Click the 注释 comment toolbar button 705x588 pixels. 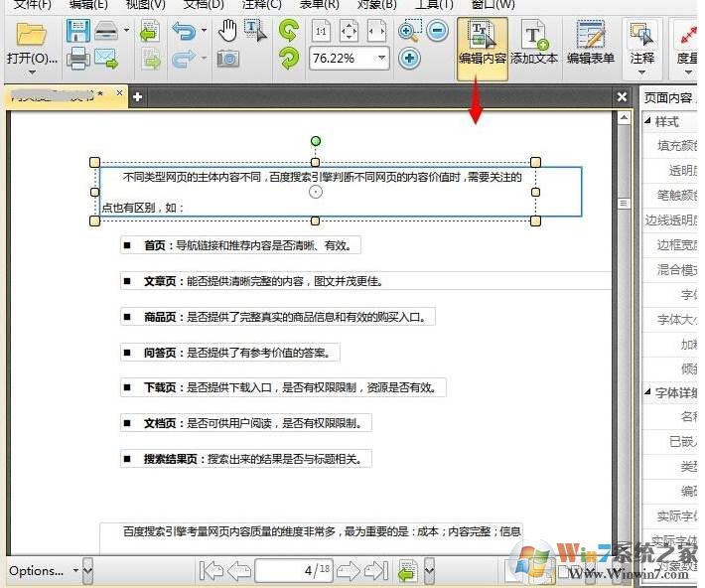(x=642, y=46)
